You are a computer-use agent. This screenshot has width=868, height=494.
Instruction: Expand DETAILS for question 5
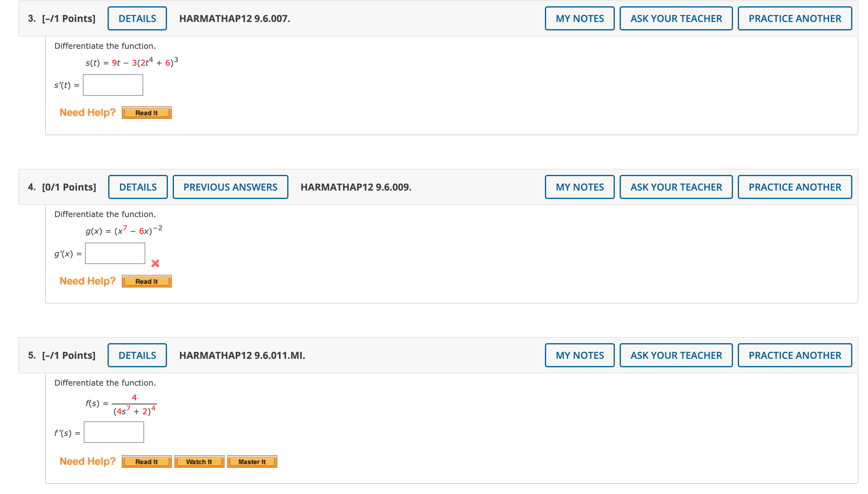click(x=137, y=355)
